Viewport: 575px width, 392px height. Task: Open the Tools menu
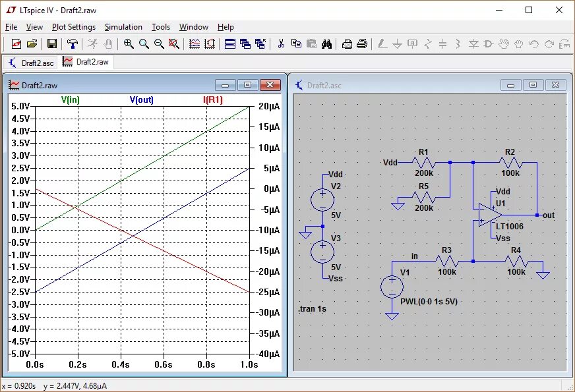161,27
